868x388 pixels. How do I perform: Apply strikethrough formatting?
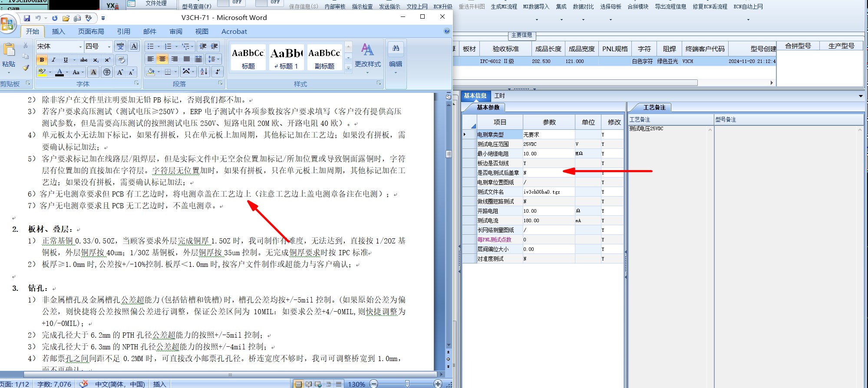pyautogui.click(x=84, y=60)
